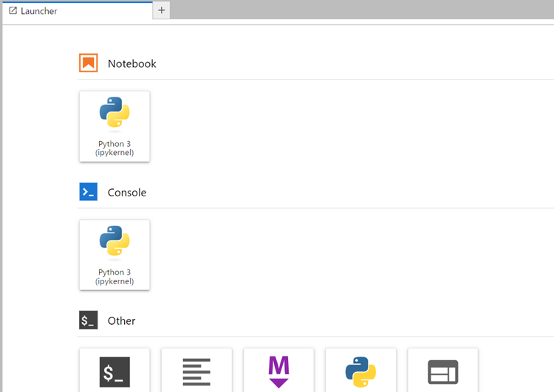The width and height of the screenshot is (554, 392).
Task: Click the Launcher tab's external-link icon
Action: pyautogui.click(x=13, y=10)
